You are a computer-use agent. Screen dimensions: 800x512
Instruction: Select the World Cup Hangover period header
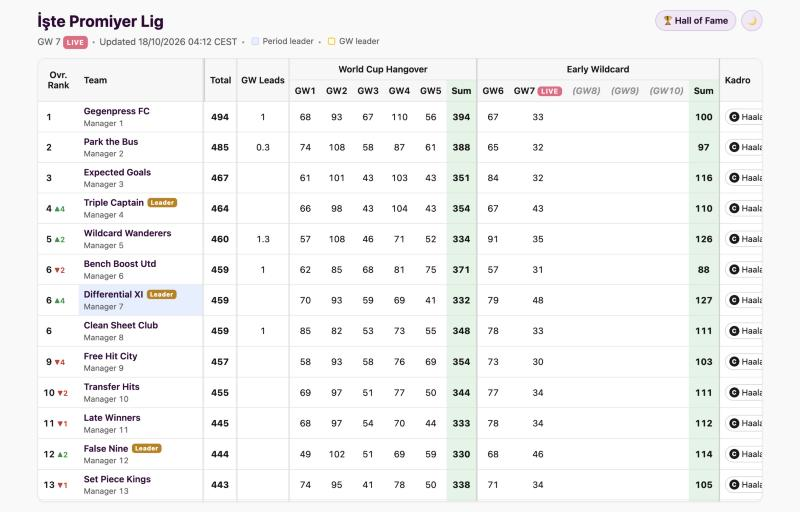(383, 69)
